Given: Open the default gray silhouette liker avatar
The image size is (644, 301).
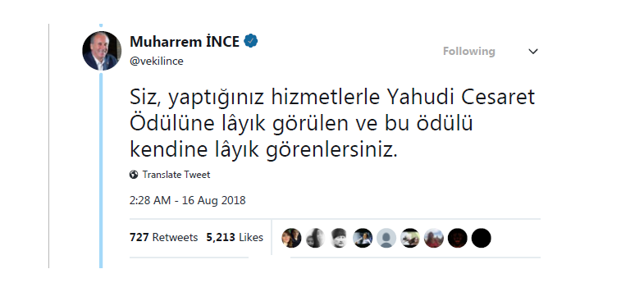Looking at the screenshot, I should [x=386, y=238].
